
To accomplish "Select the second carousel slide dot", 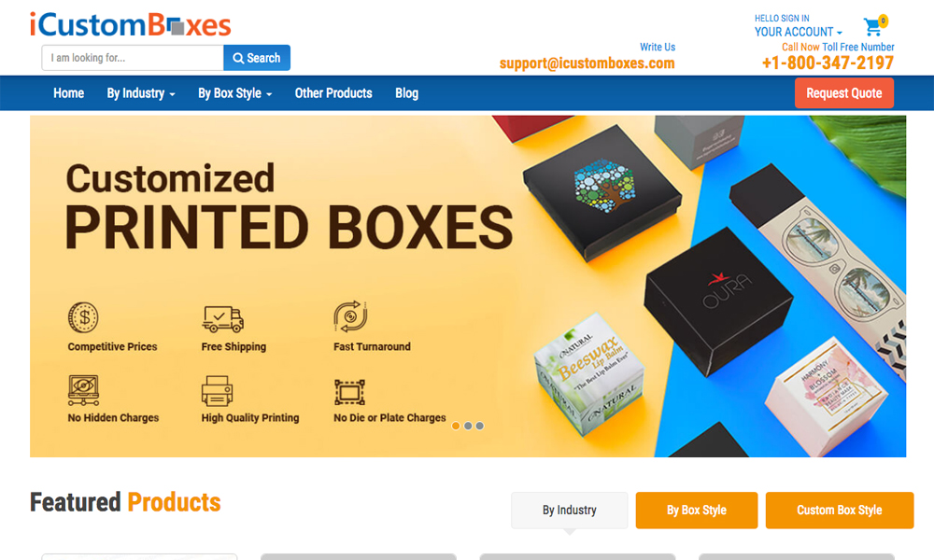I will coord(468,426).
